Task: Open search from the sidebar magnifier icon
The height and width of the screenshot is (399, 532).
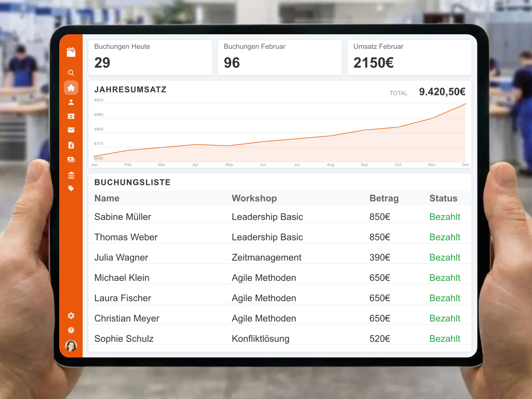Action: [71, 73]
